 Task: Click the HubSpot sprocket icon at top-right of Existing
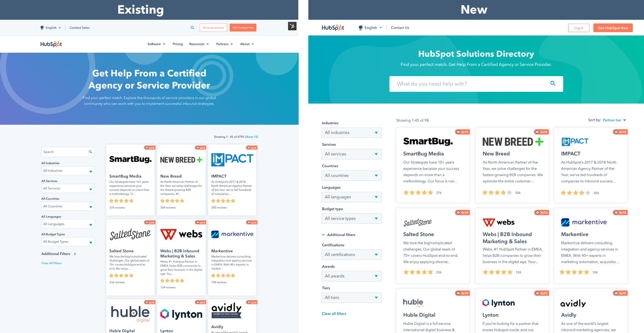coord(292,26)
